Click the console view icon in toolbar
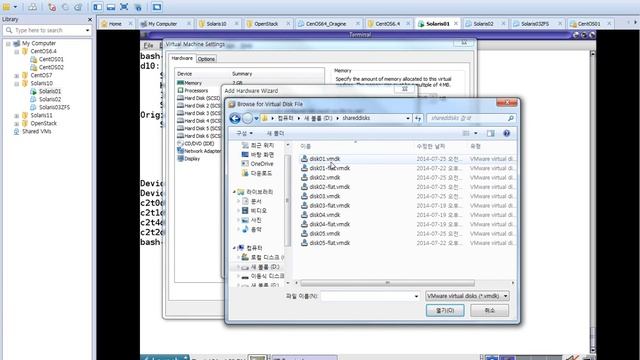Screen dimensions: 640x360 (x=157, y=7)
